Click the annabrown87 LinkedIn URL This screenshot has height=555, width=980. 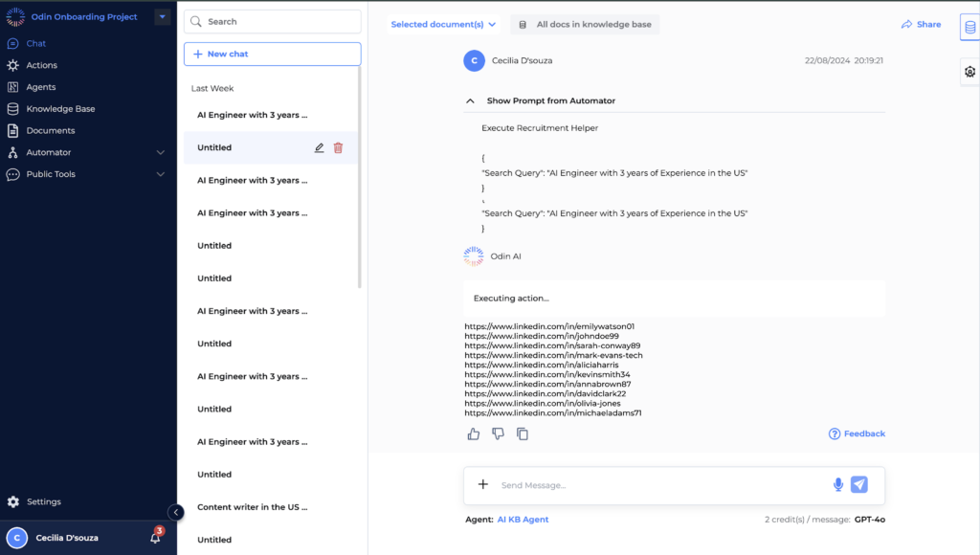[547, 384]
